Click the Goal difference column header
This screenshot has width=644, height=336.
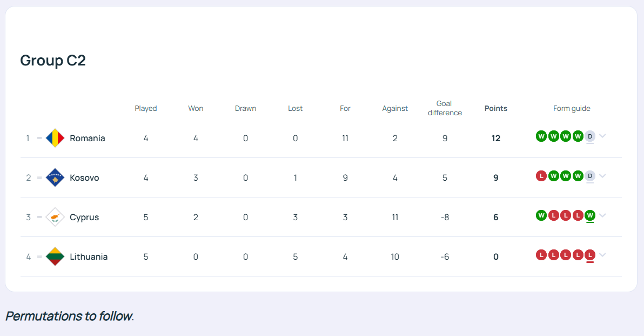point(445,108)
